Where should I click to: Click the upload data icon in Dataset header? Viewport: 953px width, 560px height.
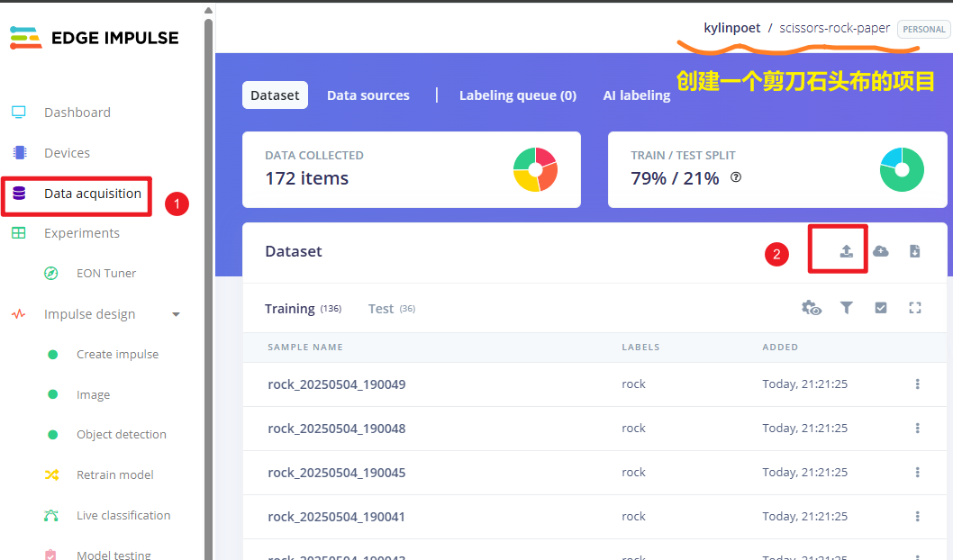click(846, 251)
